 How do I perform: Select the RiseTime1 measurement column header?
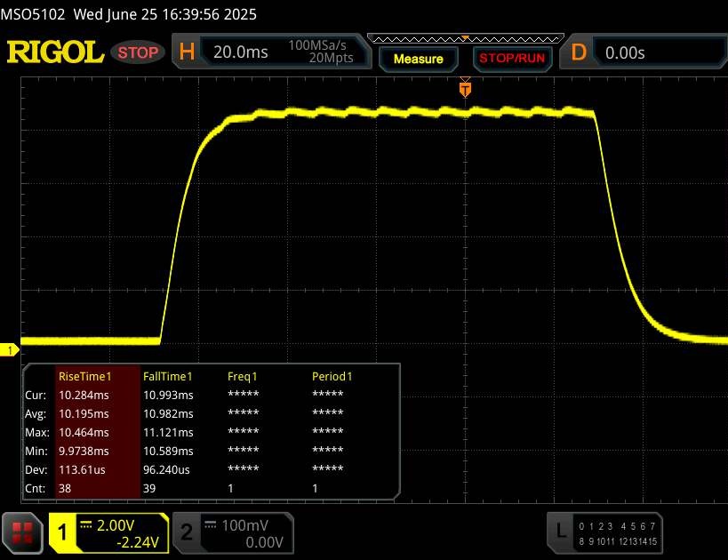pos(85,377)
